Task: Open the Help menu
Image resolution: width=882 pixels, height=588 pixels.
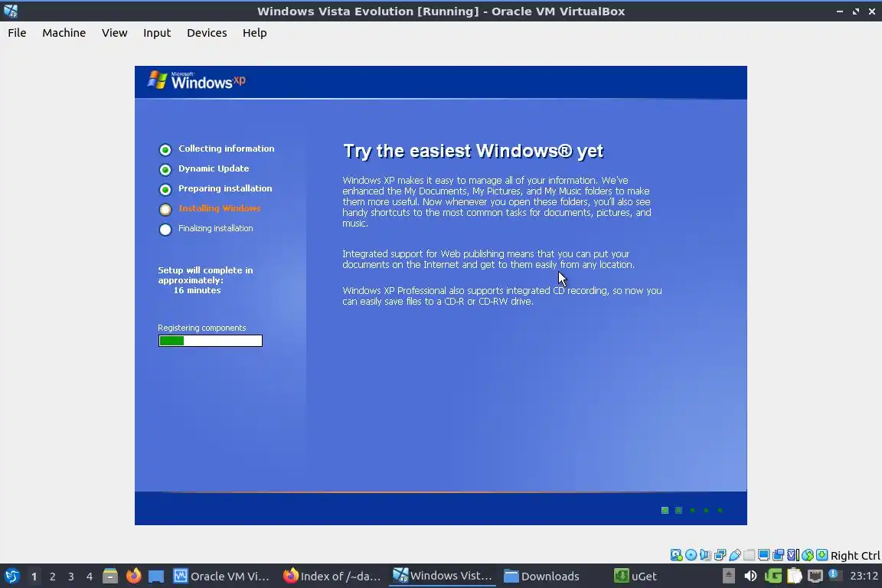Action: tap(254, 33)
